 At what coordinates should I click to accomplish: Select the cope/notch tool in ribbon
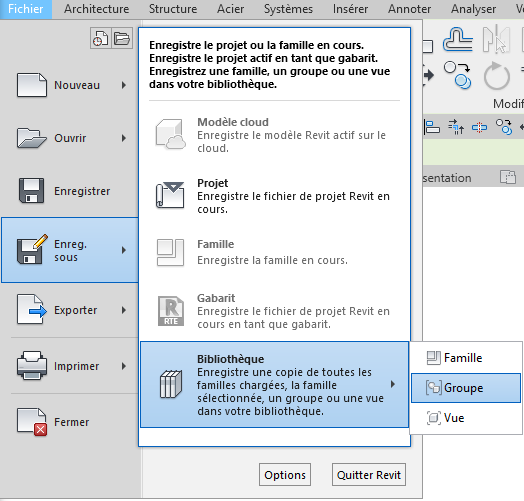pos(458,39)
